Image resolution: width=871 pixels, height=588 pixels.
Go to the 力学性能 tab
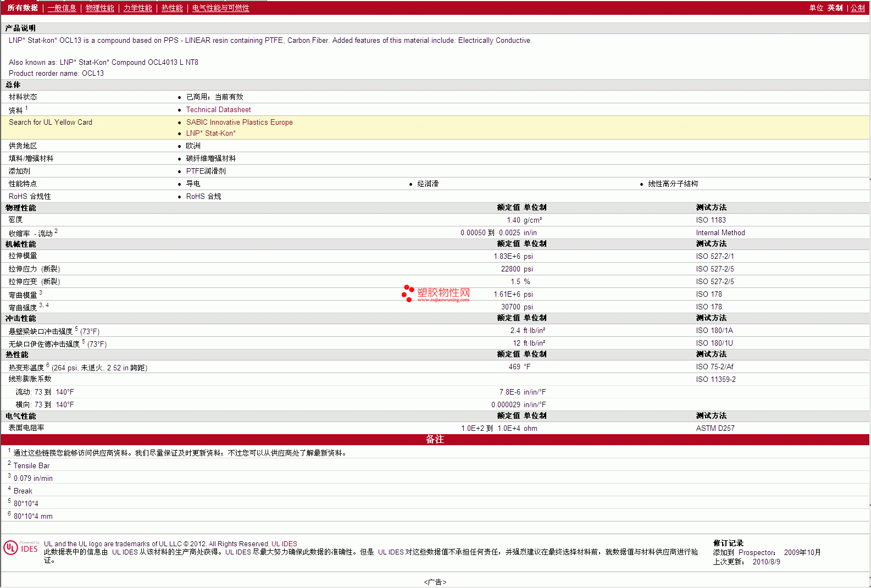click(x=137, y=8)
